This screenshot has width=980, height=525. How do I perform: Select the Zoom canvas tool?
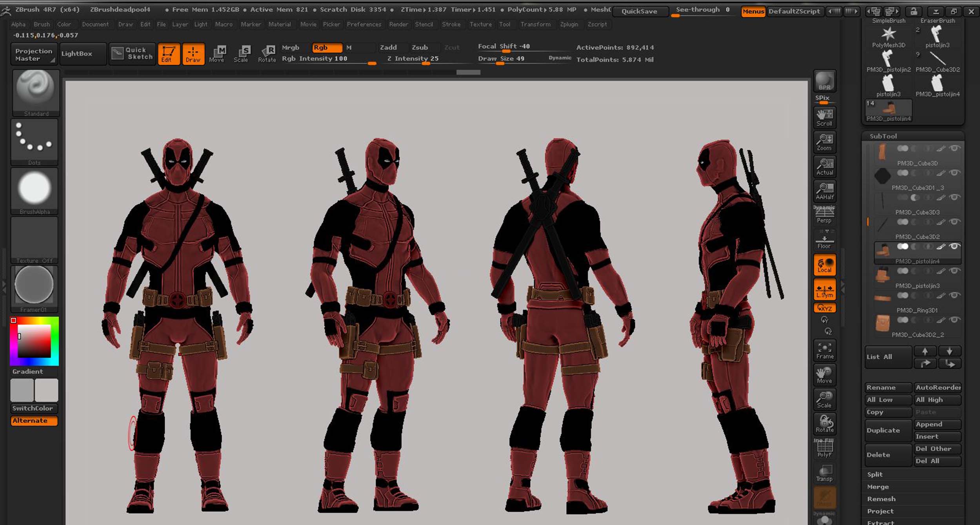pos(824,142)
